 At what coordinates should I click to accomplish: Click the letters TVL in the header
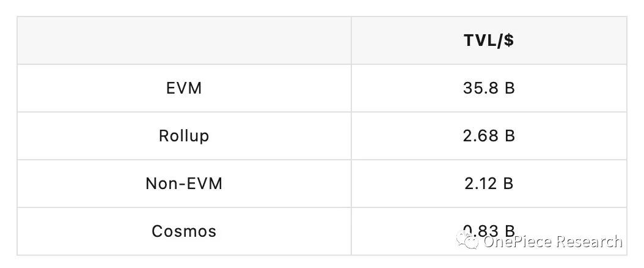pyautogui.click(x=479, y=40)
